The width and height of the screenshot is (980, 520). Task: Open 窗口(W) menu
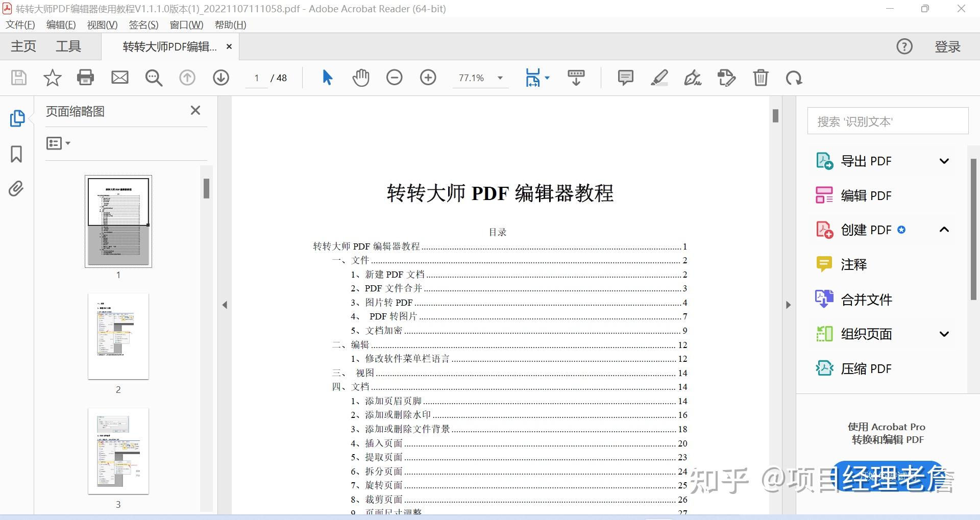tap(186, 25)
